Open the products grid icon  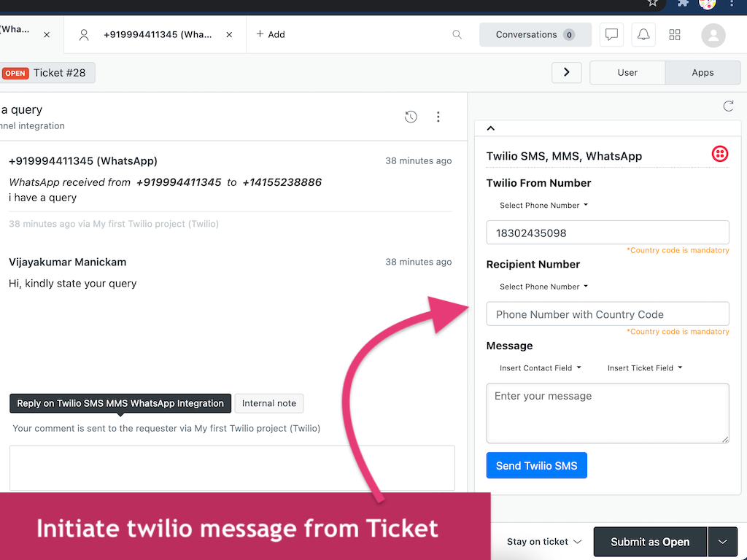pos(675,34)
